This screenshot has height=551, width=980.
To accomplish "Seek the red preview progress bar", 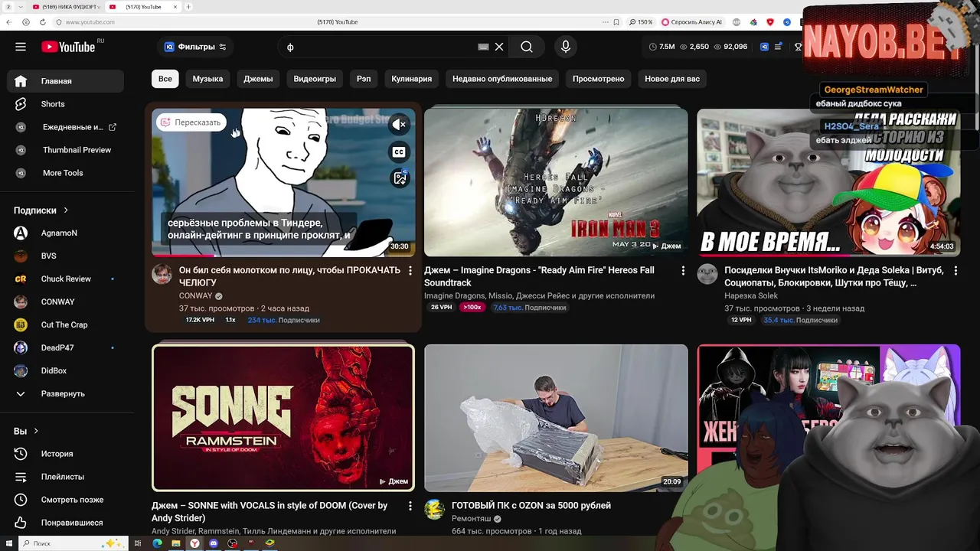I will tap(283, 255).
